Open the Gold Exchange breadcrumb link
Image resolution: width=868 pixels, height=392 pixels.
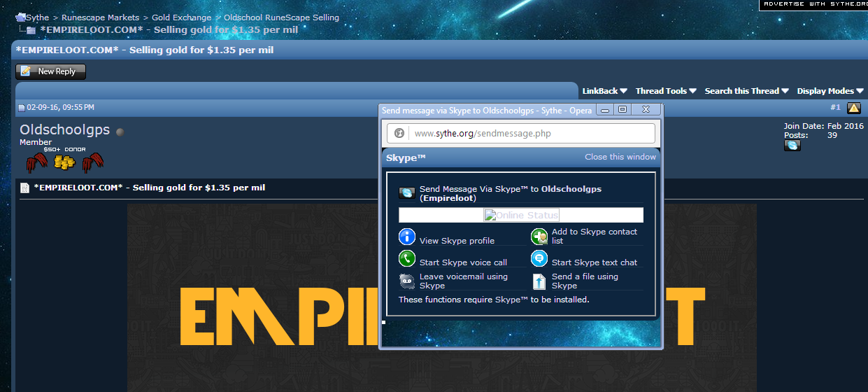[181, 17]
